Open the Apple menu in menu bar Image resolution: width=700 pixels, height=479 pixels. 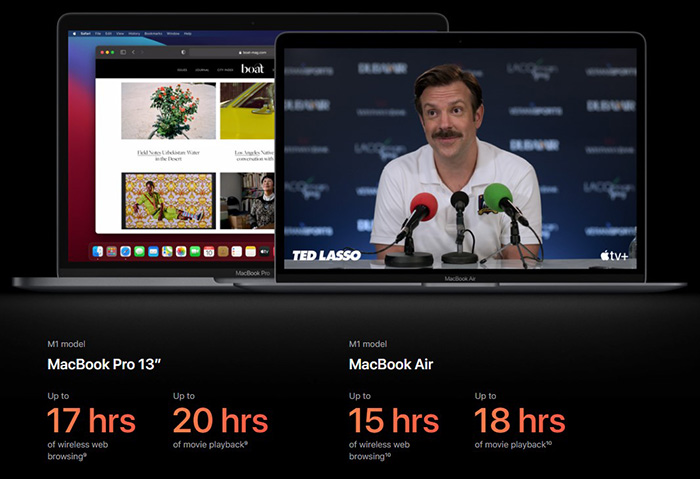[x=74, y=33]
